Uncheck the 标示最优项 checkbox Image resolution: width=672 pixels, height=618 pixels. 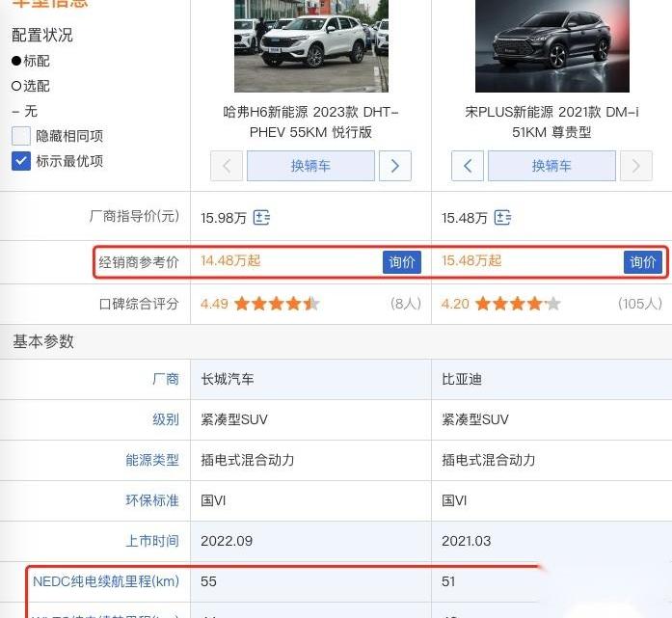[x=21, y=161]
